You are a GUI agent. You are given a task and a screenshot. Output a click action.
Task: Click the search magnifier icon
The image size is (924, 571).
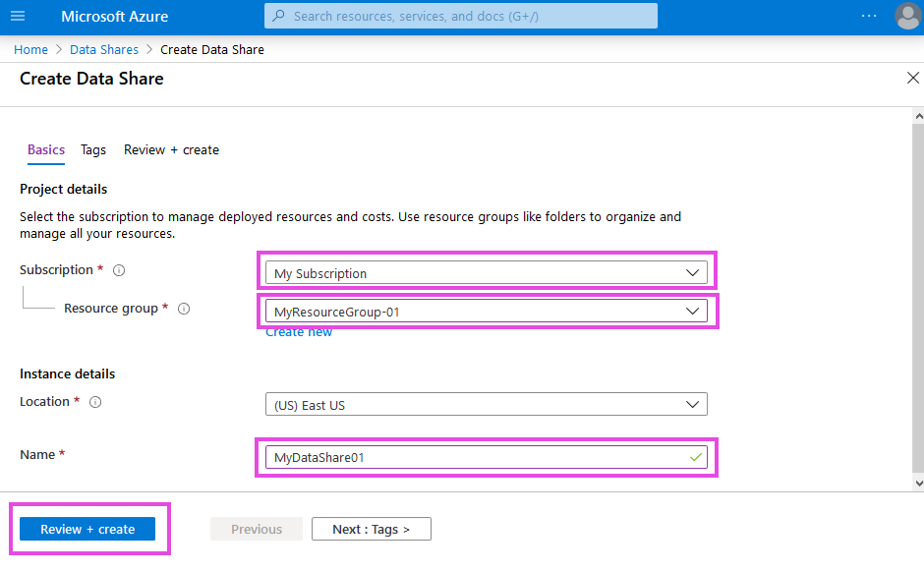pyautogui.click(x=279, y=16)
